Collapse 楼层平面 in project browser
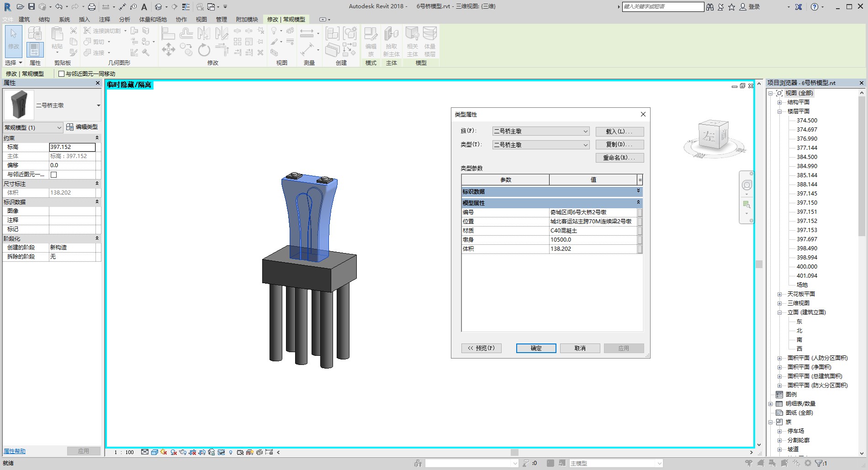The height and width of the screenshot is (470, 868). pyautogui.click(x=779, y=111)
